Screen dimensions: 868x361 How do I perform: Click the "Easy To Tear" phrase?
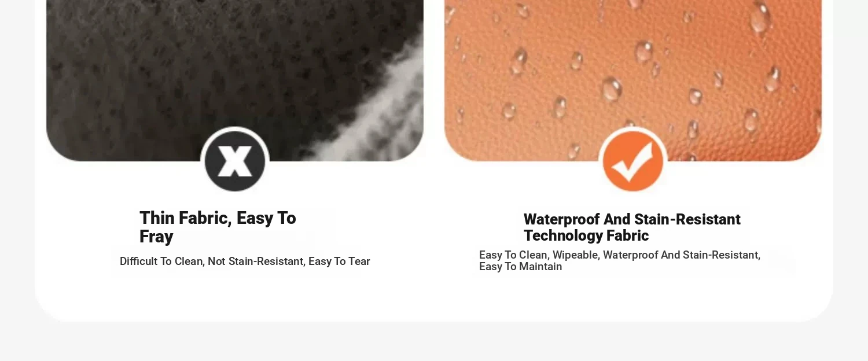pos(339,261)
